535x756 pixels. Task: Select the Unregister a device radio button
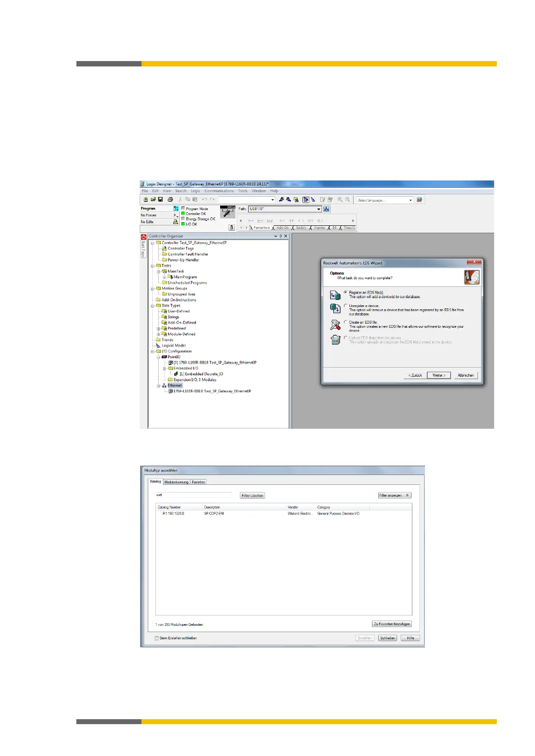click(345, 306)
